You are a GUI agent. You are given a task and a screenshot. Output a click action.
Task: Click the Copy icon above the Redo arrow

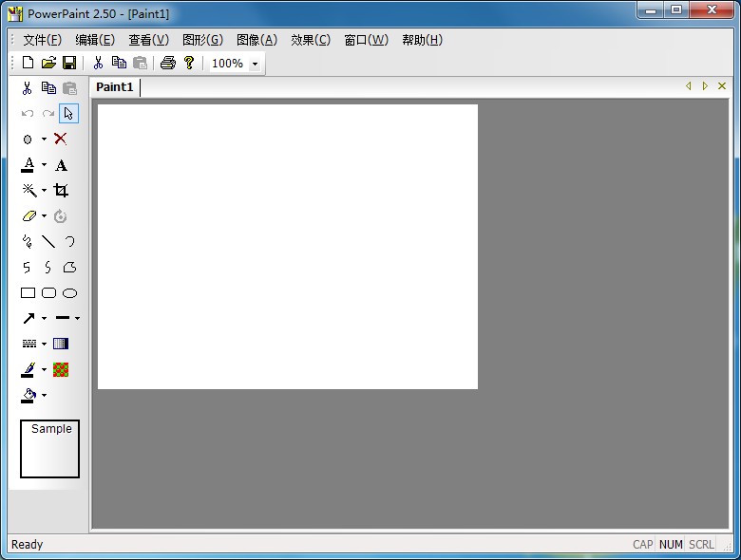48,88
